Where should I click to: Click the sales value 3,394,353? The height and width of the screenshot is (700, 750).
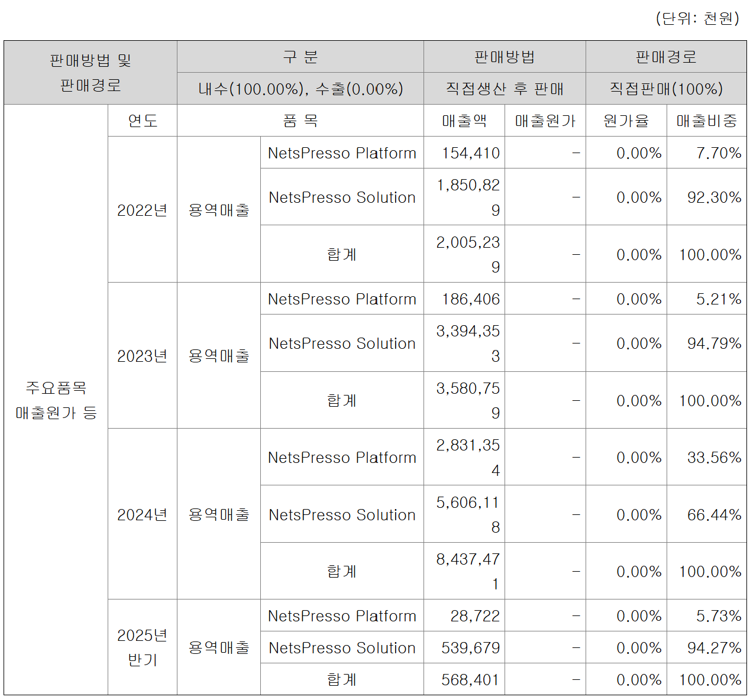click(x=464, y=343)
